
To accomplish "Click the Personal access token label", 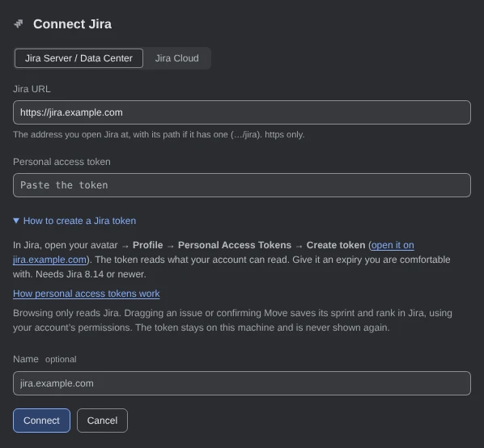I will 62,162.
